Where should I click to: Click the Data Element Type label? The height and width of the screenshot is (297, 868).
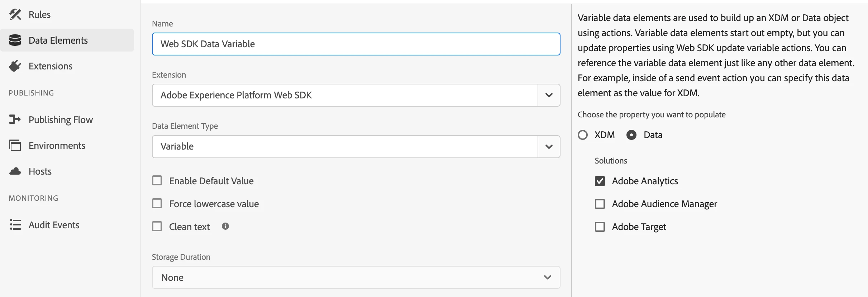185,126
